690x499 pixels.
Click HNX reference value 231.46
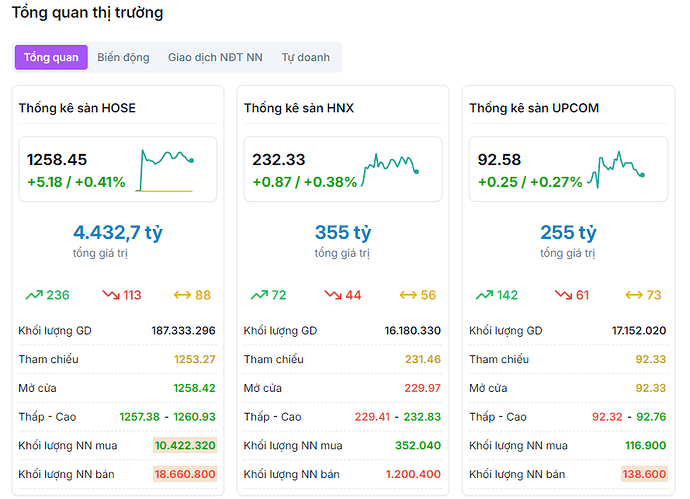[x=423, y=359]
